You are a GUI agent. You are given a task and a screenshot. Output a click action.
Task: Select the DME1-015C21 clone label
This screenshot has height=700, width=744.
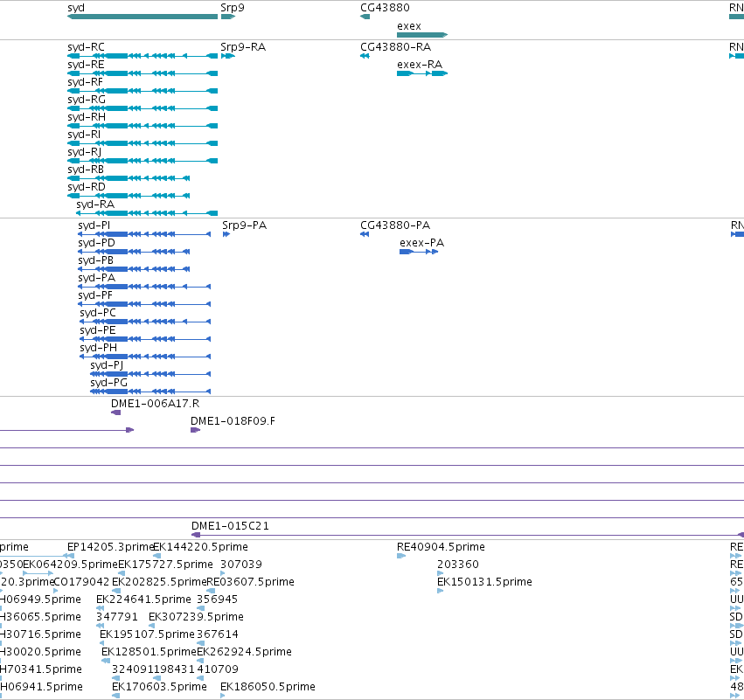pos(230,526)
